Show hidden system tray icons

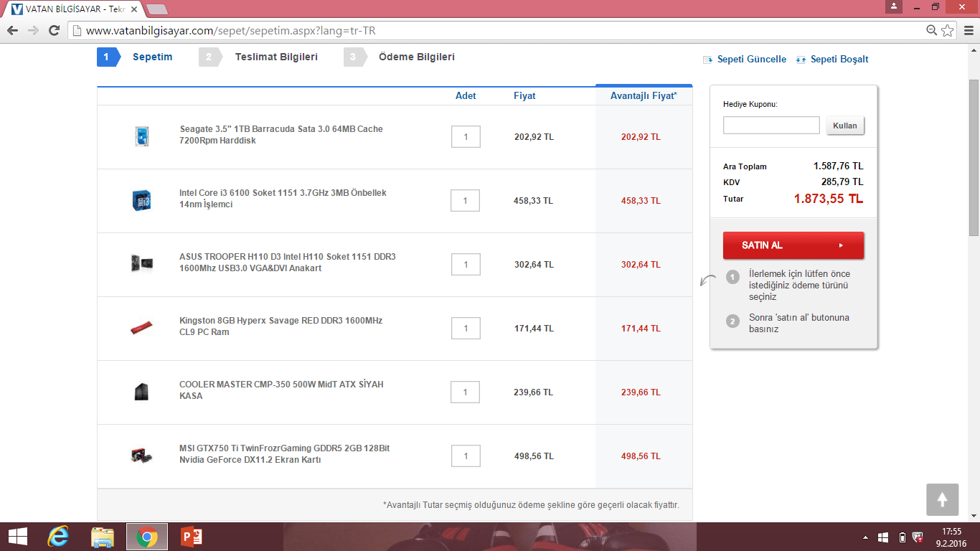[866, 537]
